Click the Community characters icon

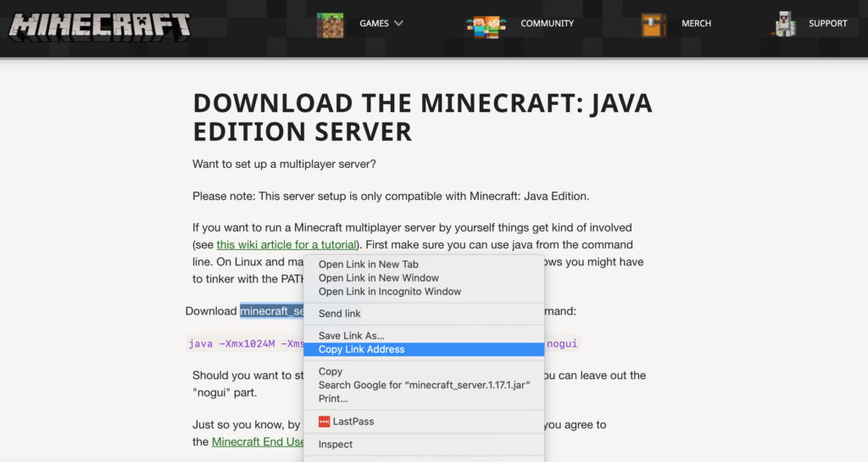[x=486, y=25]
